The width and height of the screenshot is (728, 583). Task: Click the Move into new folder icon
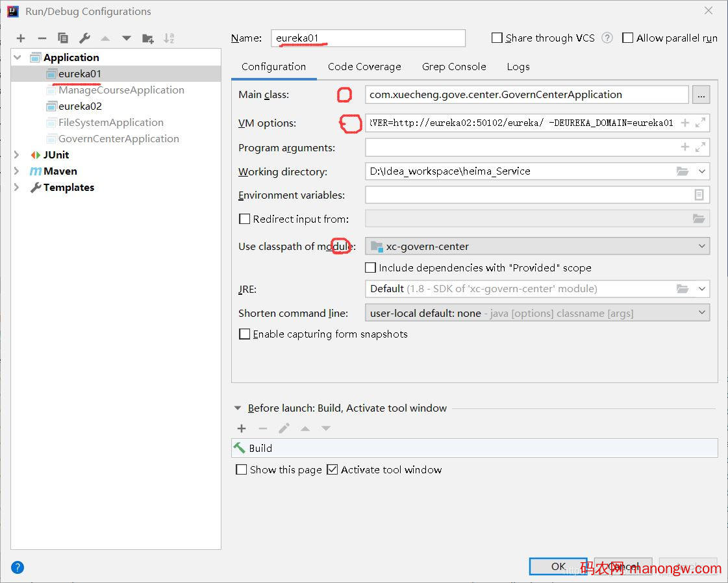click(148, 38)
